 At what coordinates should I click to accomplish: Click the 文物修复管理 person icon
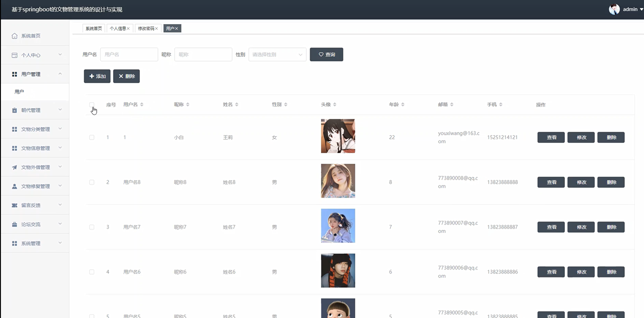15,186
